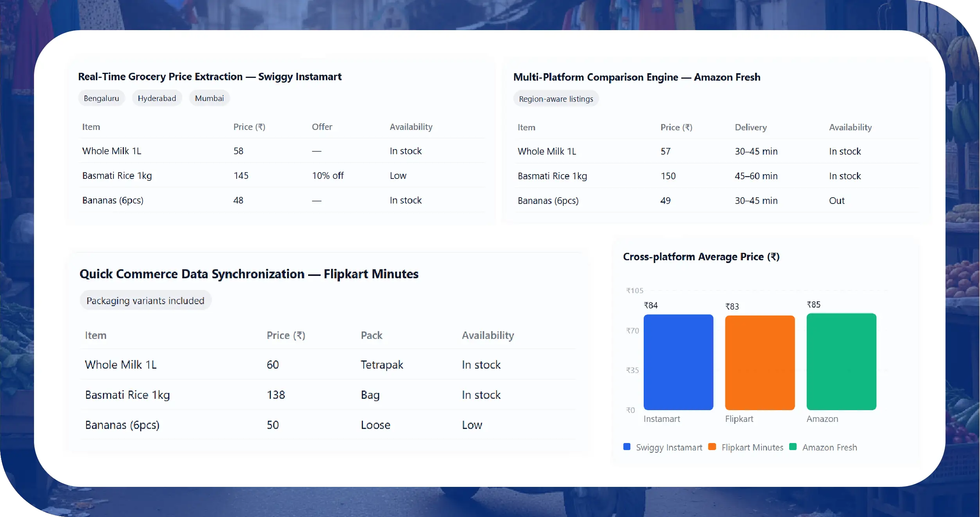
Task: Click the blue Swiggy Instamart legend swatch
Action: (x=626, y=447)
